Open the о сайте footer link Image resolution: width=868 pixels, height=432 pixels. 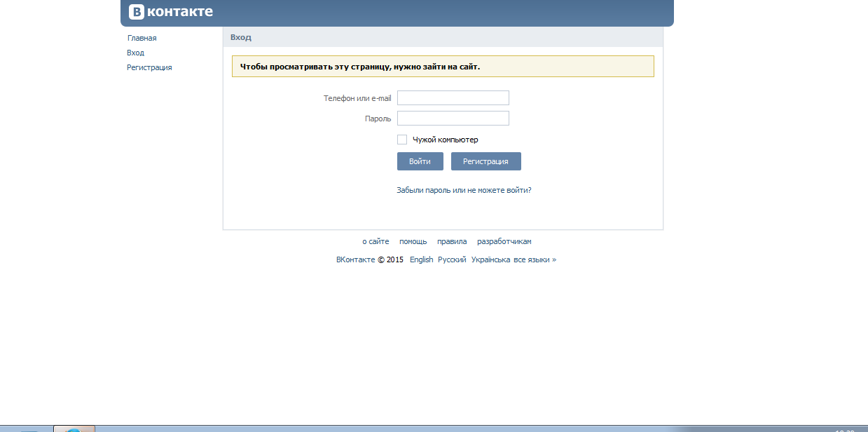[376, 241]
